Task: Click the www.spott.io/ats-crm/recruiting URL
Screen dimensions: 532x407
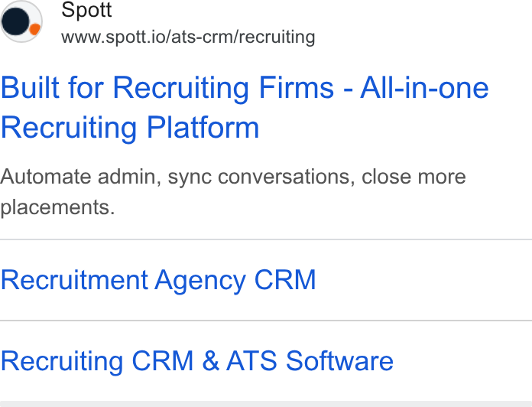Action: [188, 37]
